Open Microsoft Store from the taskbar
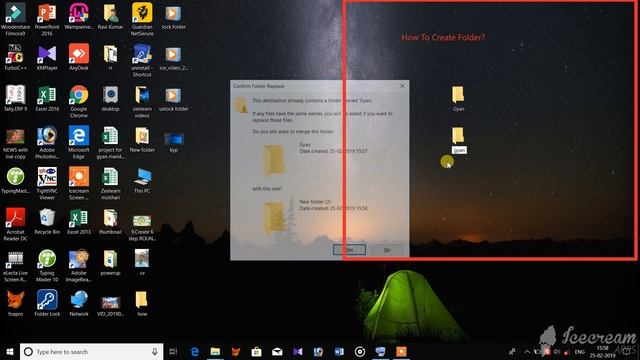Screen dimensions: 640x360 point(256,351)
